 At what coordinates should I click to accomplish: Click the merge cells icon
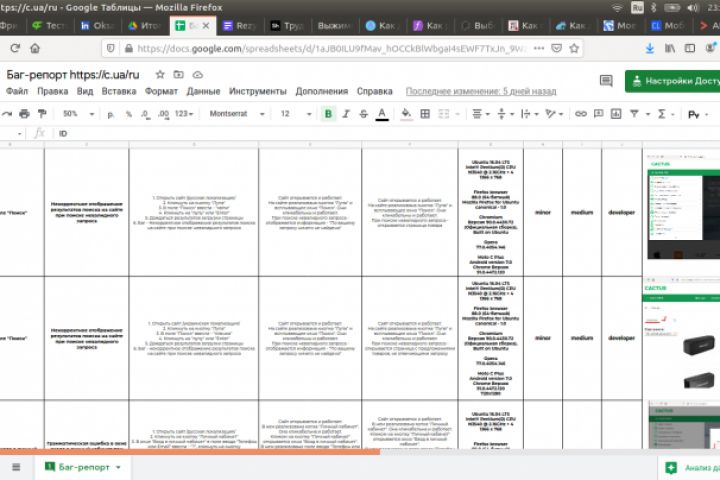pyautogui.click(x=444, y=113)
